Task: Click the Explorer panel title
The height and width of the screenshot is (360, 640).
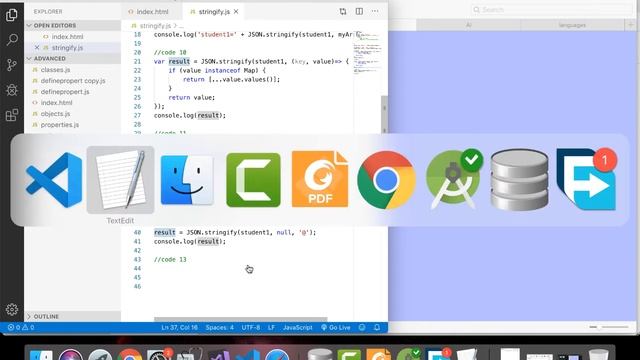Action: [x=48, y=12]
